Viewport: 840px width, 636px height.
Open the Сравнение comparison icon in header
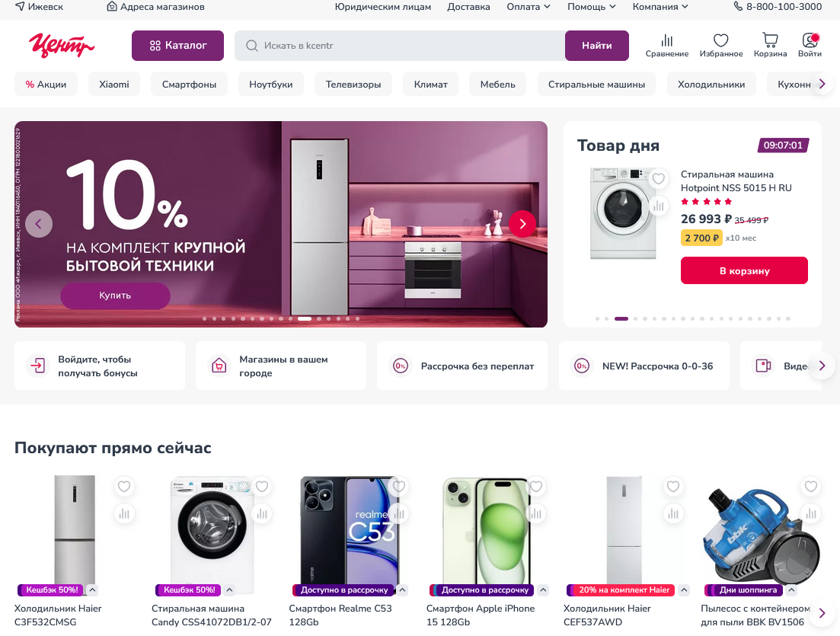point(666,46)
